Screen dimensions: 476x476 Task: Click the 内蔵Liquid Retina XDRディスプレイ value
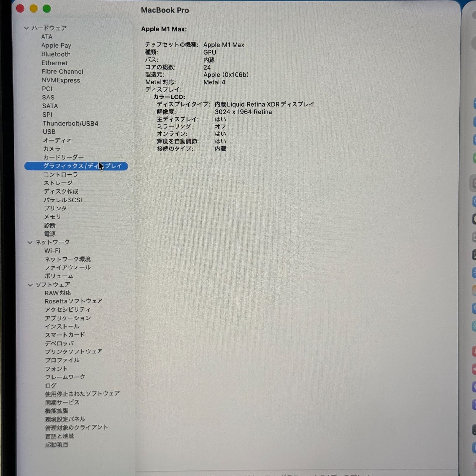coord(265,104)
